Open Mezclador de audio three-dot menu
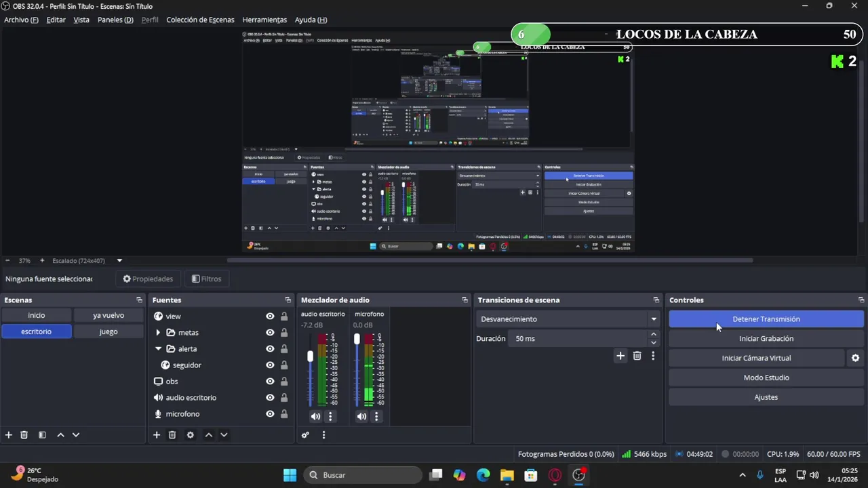 (323, 435)
